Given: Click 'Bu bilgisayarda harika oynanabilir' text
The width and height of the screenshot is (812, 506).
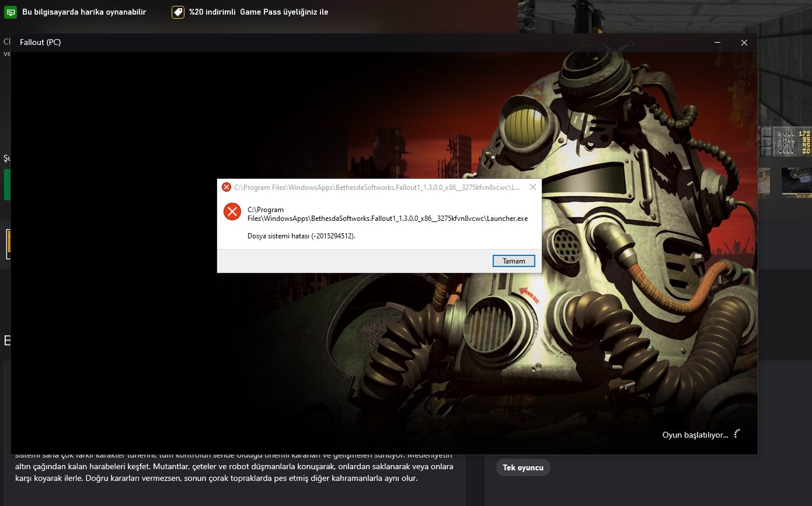Looking at the screenshot, I should (x=84, y=12).
